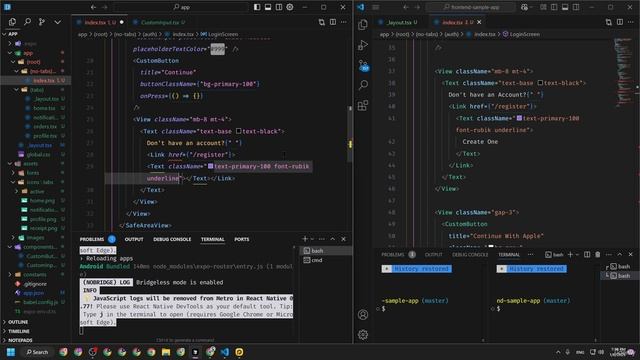Expand the fonts folder in the explorer
Viewport: 640px width, 360px height.
13,173
